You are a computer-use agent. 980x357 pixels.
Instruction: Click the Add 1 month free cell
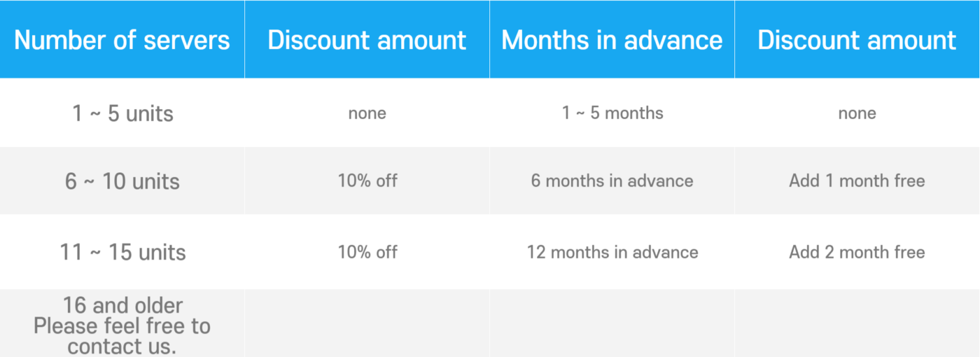point(857,181)
